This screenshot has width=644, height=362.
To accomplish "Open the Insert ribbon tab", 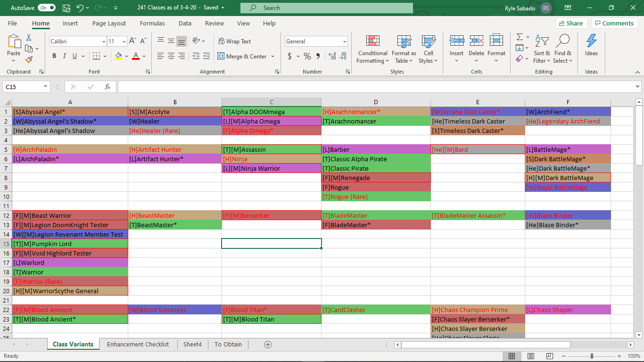I will 70,24.
